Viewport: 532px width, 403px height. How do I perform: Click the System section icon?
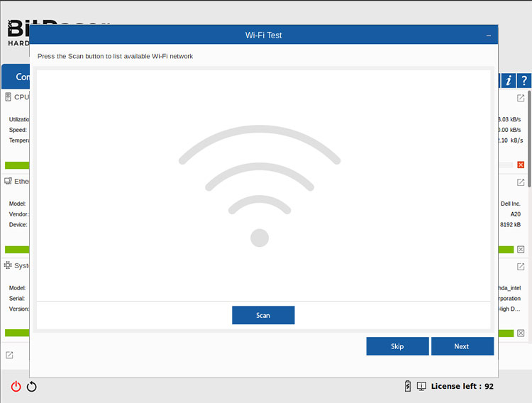pos(9,265)
